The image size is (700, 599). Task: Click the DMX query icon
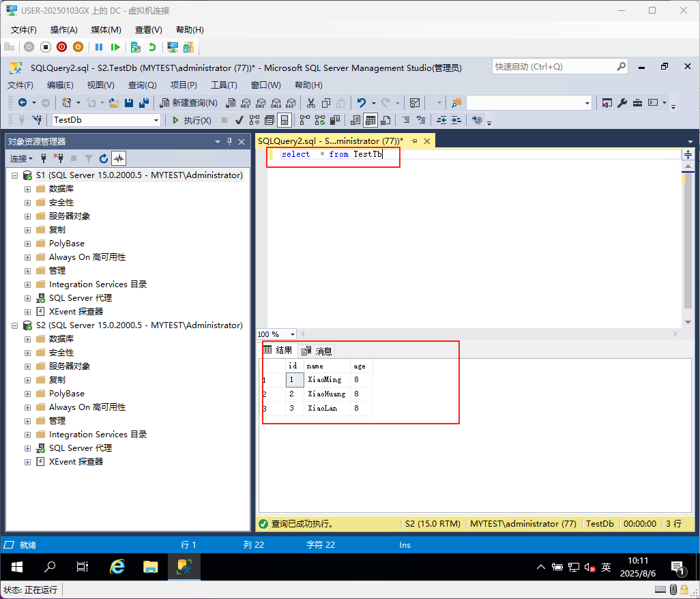click(261, 103)
